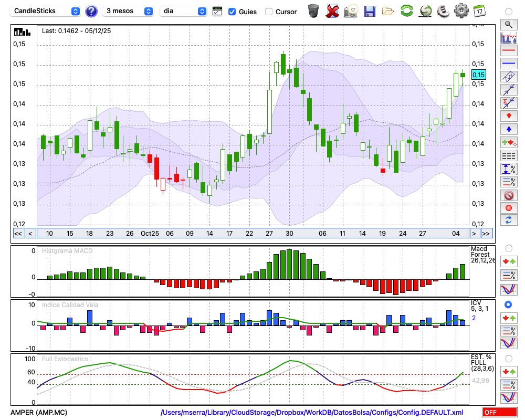Screen dimensions: 525x420
Task: Click the << button to jump back
Action: click(18, 234)
